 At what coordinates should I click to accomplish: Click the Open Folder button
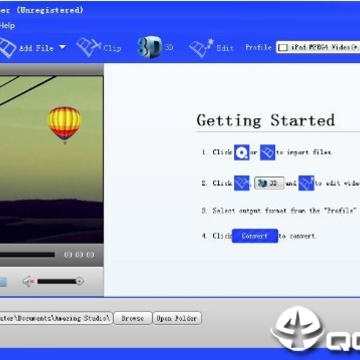tap(177, 318)
